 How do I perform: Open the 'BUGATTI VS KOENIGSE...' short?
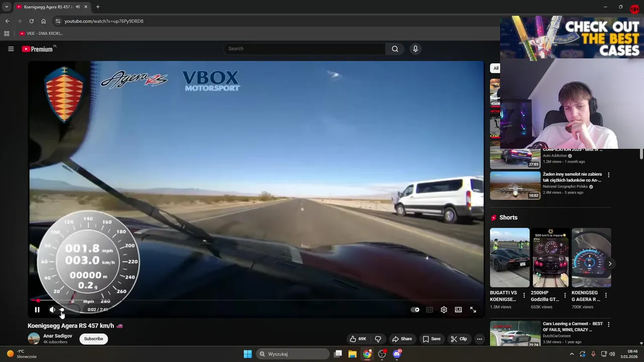(x=510, y=257)
